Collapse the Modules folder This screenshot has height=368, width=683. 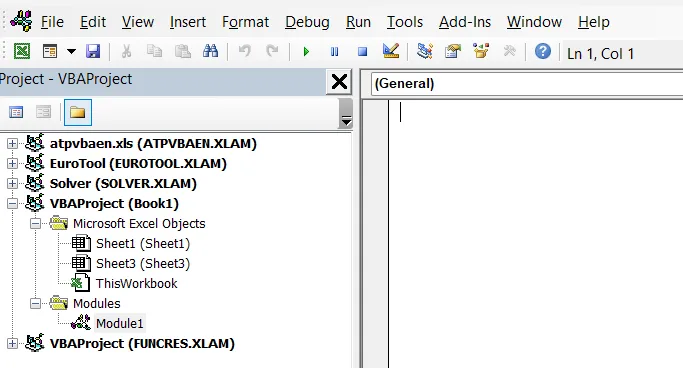[35, 304]
